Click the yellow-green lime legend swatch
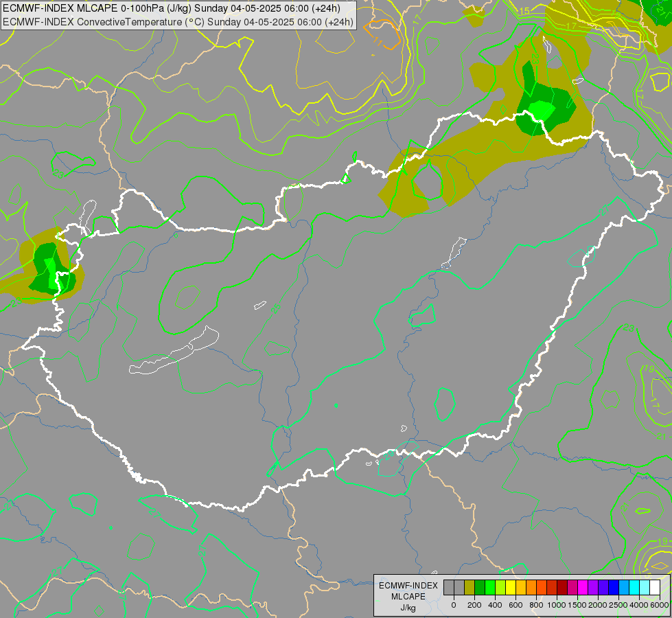Screen dimensions: 672x618 [500, 587]
